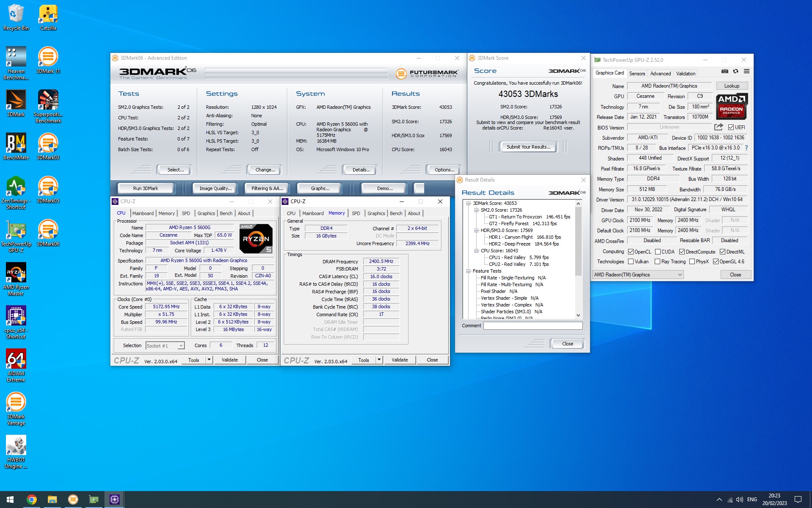Collapse 3DMark Score tree node
Screen dimensions: 812x508
coord(468,203)
